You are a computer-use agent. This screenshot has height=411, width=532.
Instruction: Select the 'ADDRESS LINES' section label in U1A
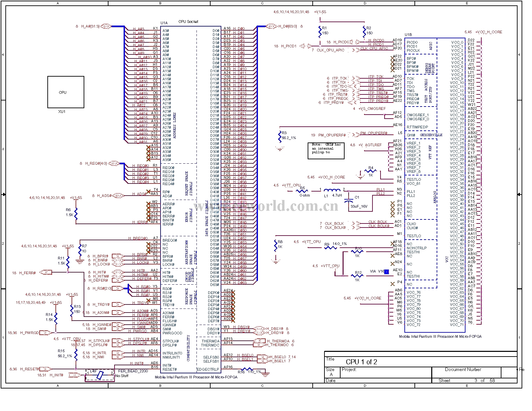click(x=174, y=125)
